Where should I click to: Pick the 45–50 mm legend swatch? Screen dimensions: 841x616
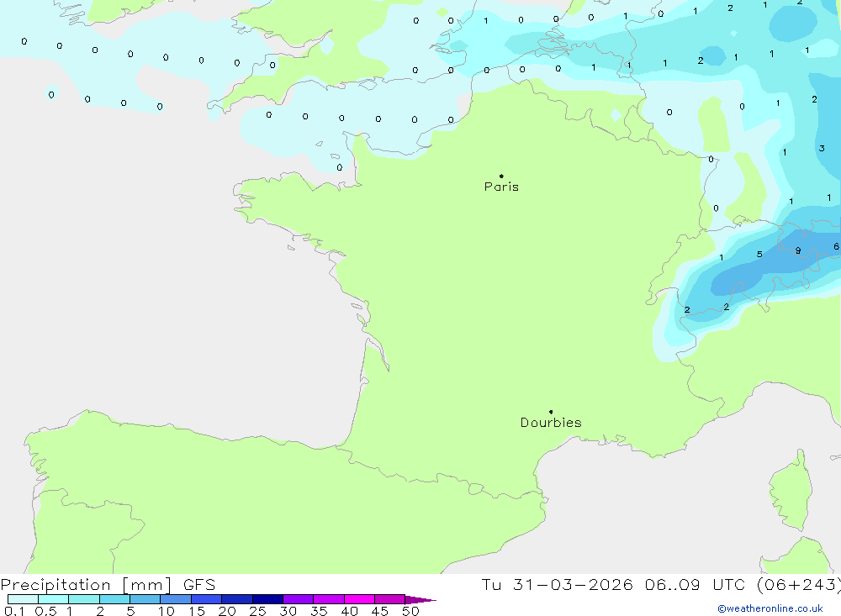coord(390,599)
